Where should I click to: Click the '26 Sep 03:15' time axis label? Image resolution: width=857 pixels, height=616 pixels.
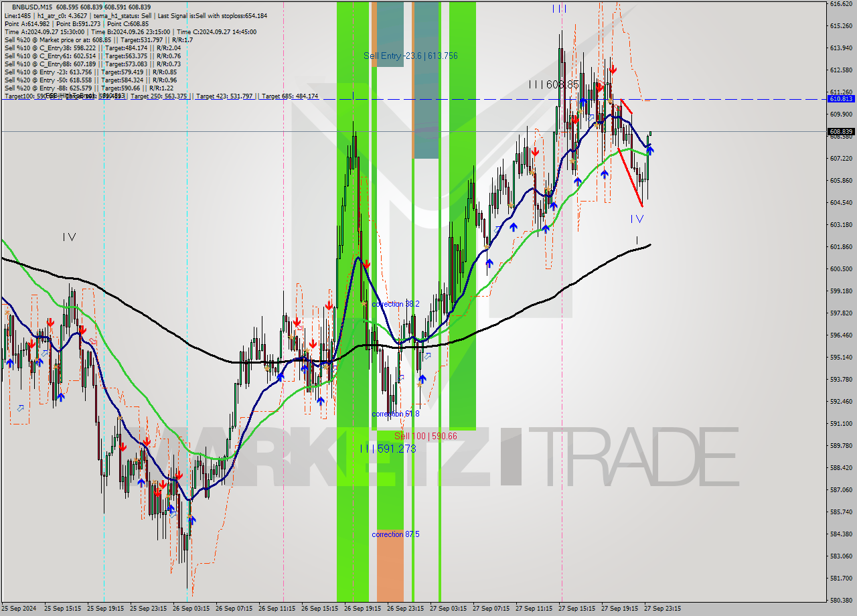[191, 609]
